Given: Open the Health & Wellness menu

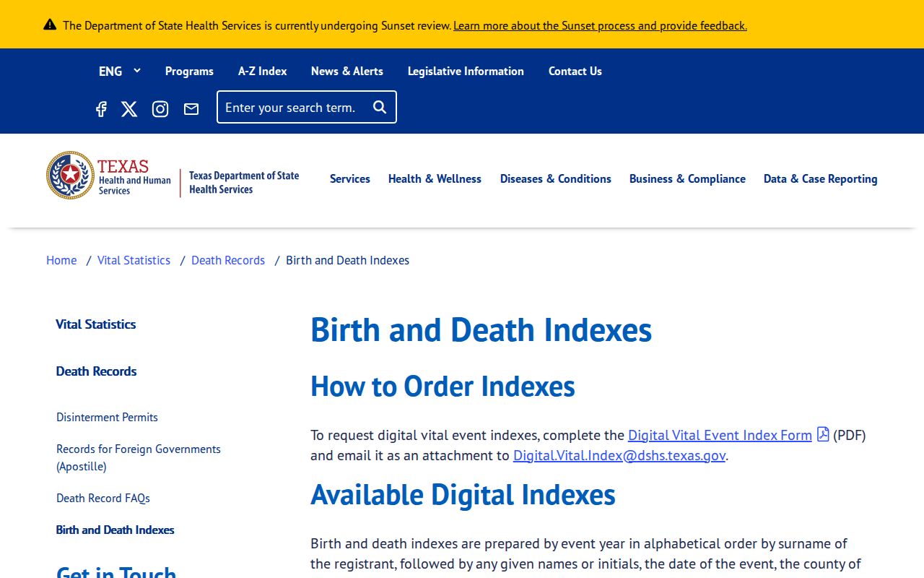Looking at the screenshot, I should click(x=435, y=178).
